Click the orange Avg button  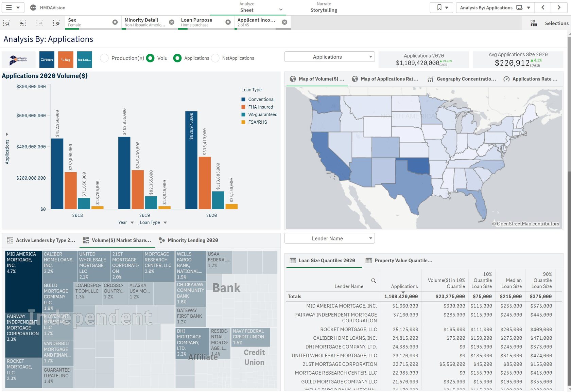click(x=66, y=60)
